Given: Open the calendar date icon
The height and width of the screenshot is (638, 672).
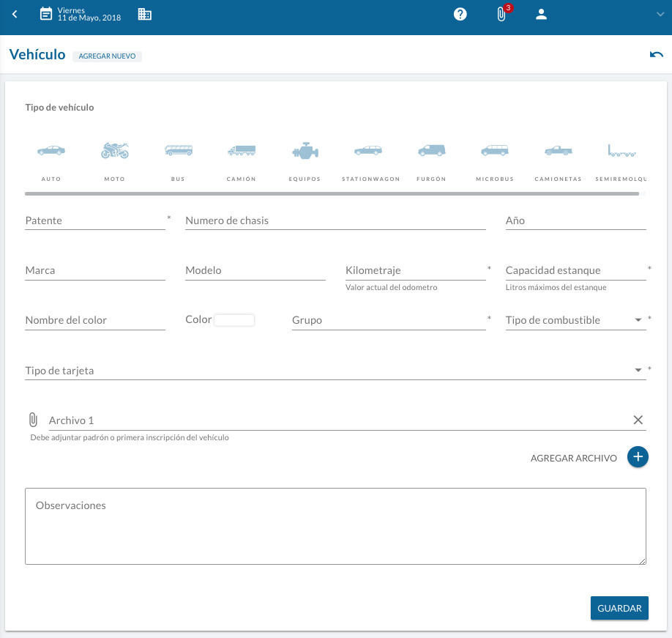Looking at the screenshot, I should 46,14.
